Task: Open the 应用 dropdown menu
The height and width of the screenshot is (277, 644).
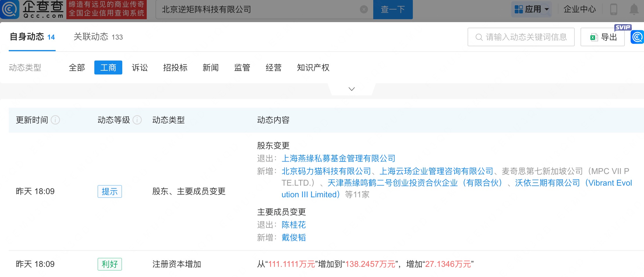Action: (x=531, y=9)
